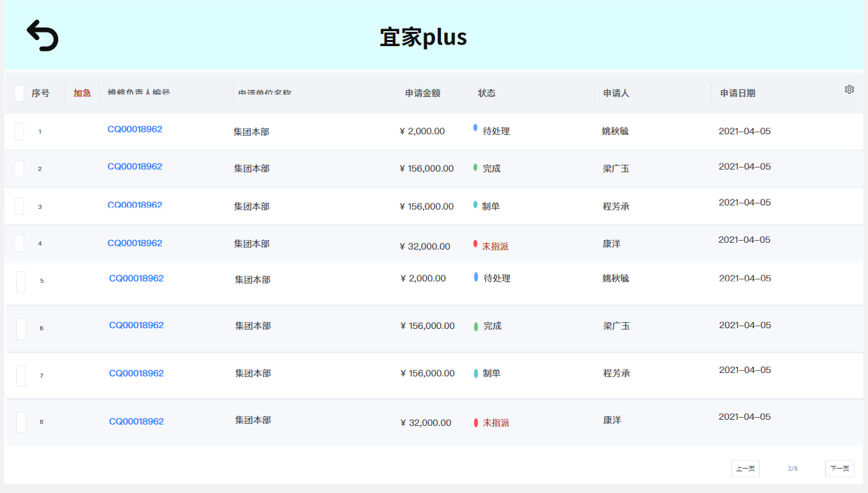This screenshot has height=493, width=868.
Task: Check the checkbox for row 5
Action: (x=21, y=281)
